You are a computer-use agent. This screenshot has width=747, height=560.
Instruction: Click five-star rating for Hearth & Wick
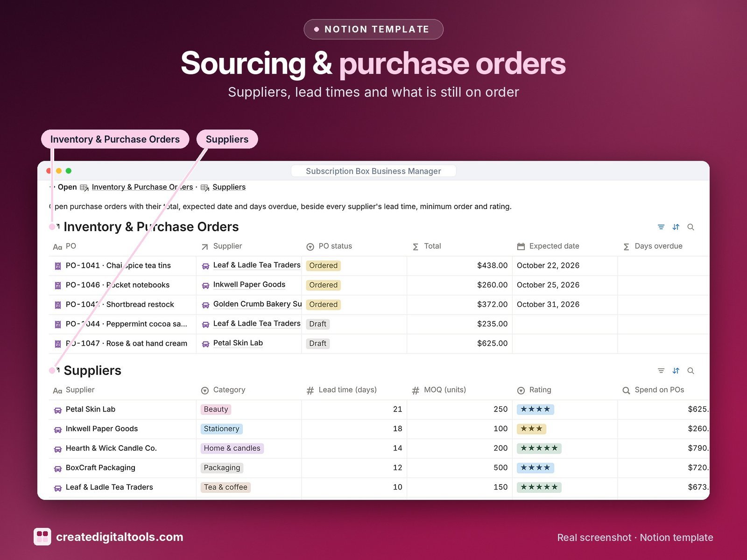coord(539,448)
